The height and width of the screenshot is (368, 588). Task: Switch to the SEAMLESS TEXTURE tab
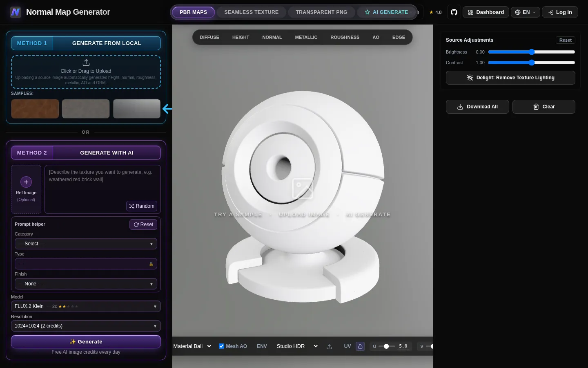click(252, 12)
